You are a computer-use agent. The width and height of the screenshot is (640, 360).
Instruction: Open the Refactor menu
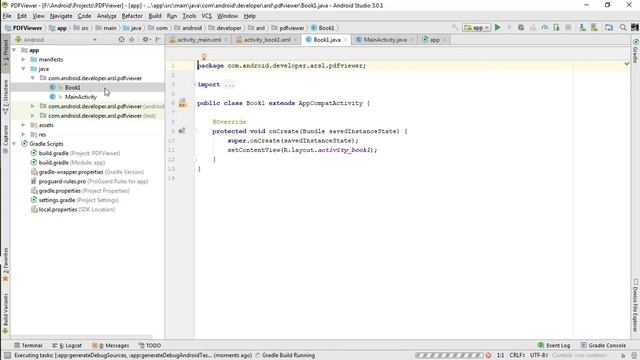pyautogui.click(x=132, y=16)
